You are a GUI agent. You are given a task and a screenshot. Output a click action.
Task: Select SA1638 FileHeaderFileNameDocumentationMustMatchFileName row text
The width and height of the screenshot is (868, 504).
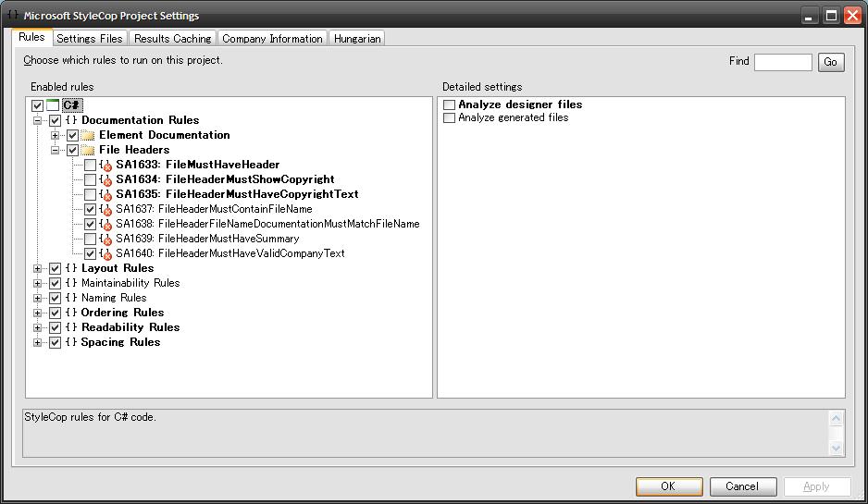[x=267, y=224]
